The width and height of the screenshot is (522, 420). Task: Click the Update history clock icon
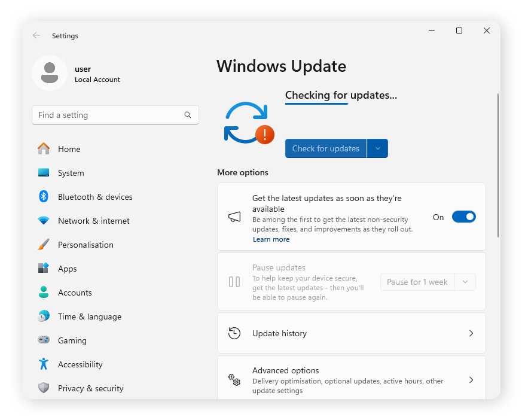pos(234,333)
